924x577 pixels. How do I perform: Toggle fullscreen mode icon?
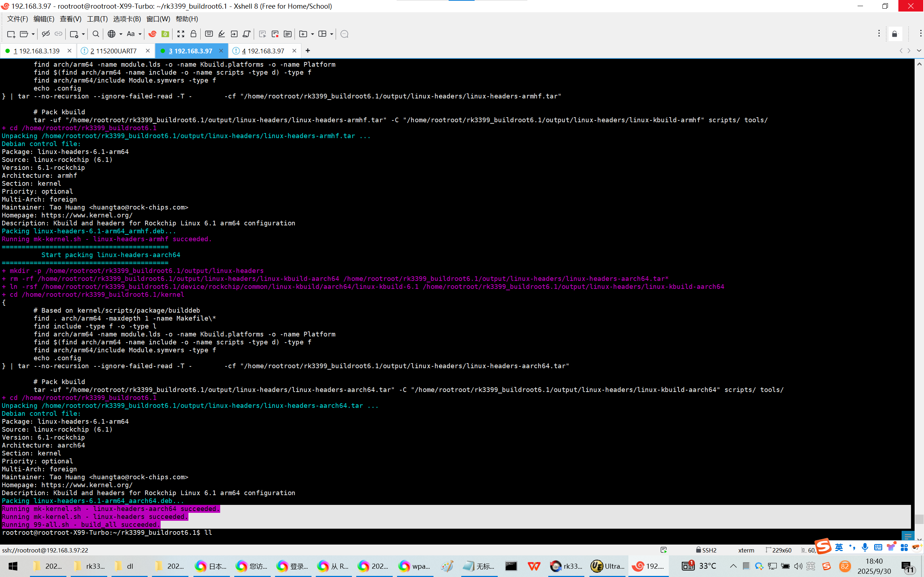click(x=181, y=34)
